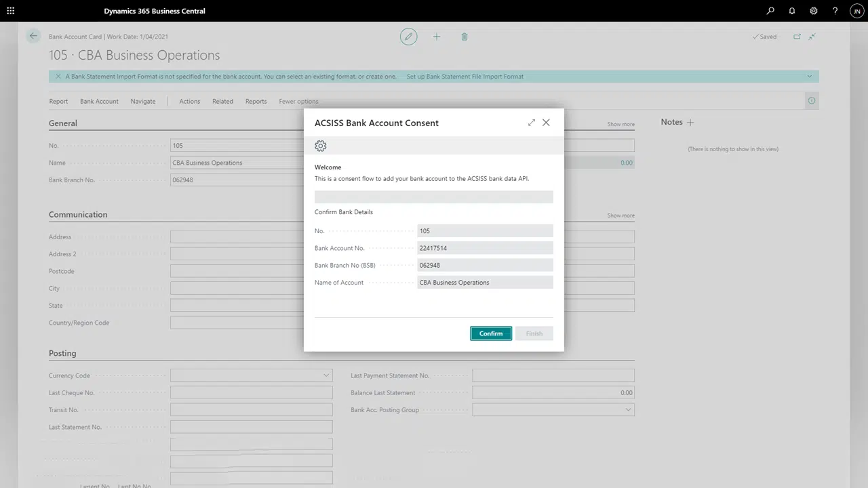Open the Navigate menu
Image resolution: width=868 pixels, height=488 pixels.
pos(143,102)
